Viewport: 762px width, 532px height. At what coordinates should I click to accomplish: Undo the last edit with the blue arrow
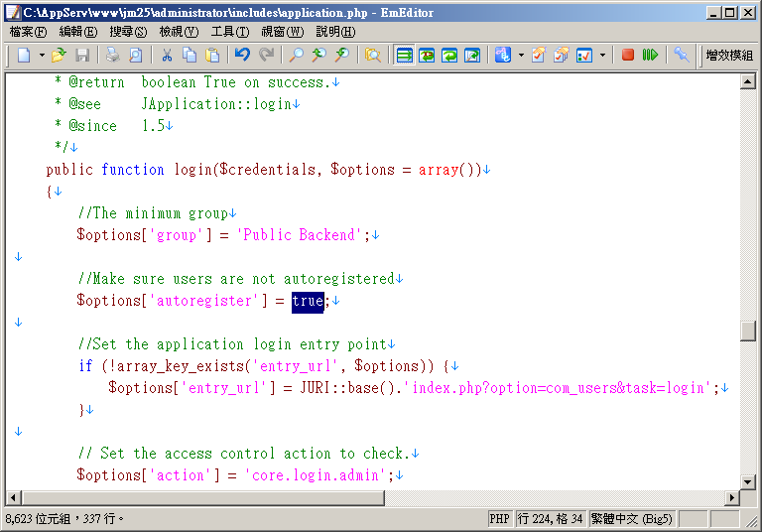coord(242,56)
